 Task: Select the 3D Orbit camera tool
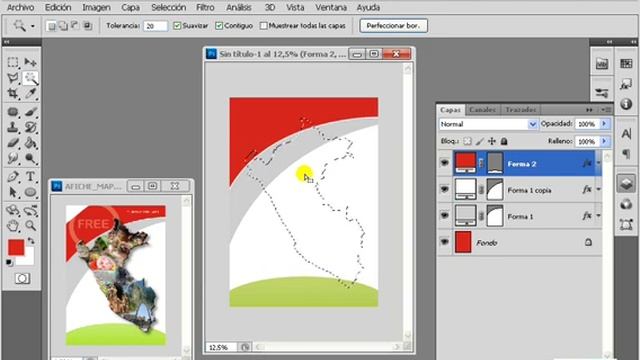coord(30,210)
